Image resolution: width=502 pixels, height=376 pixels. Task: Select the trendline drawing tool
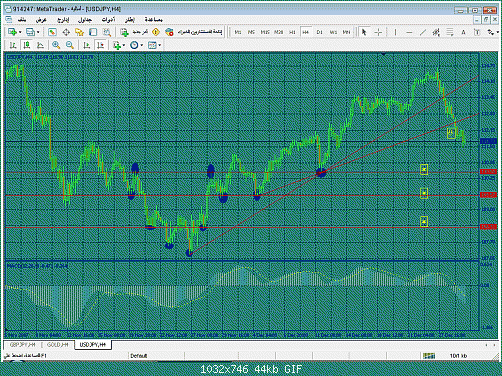pyautogui.click(x=423, y=32)
